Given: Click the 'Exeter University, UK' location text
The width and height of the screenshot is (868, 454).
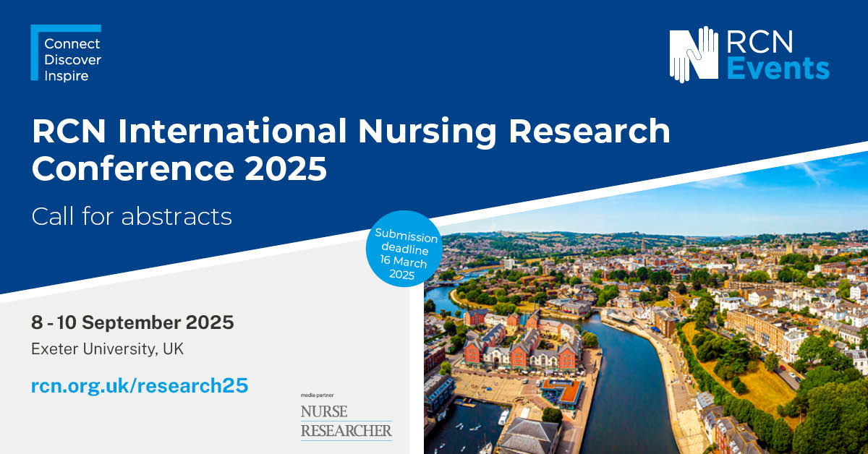Looking at the screenshot, I should pyautogui.click(x=107, y=349).
